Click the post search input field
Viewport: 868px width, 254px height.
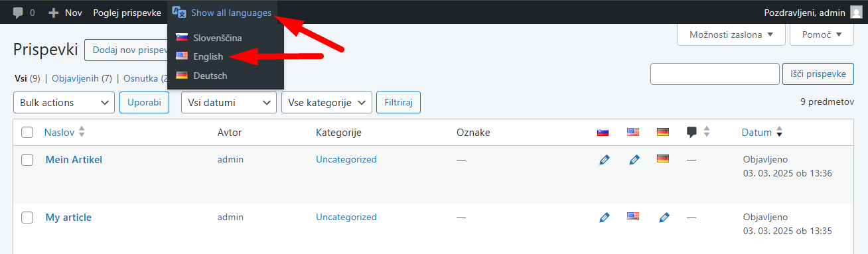click(715, 74)
